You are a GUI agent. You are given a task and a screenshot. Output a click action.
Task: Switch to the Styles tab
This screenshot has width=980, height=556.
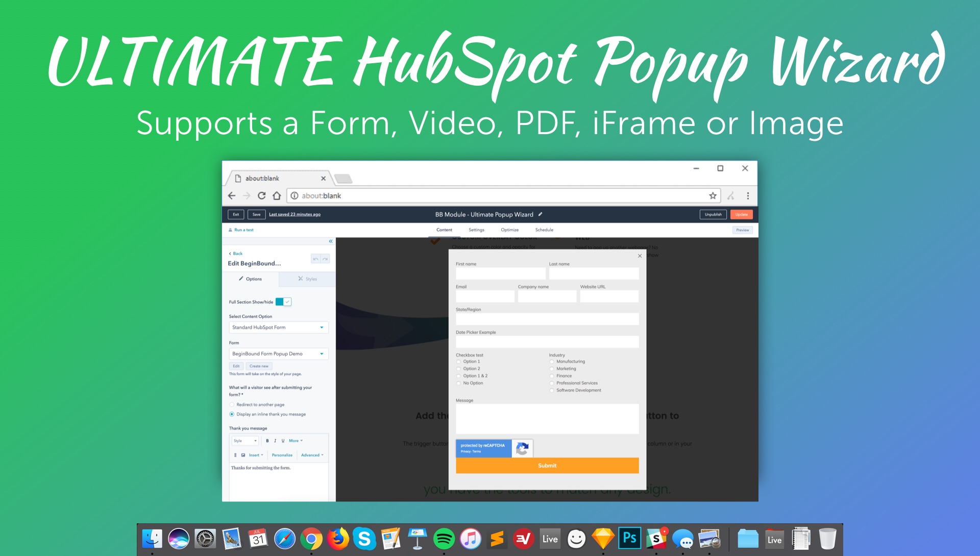(x=307, y=279)
